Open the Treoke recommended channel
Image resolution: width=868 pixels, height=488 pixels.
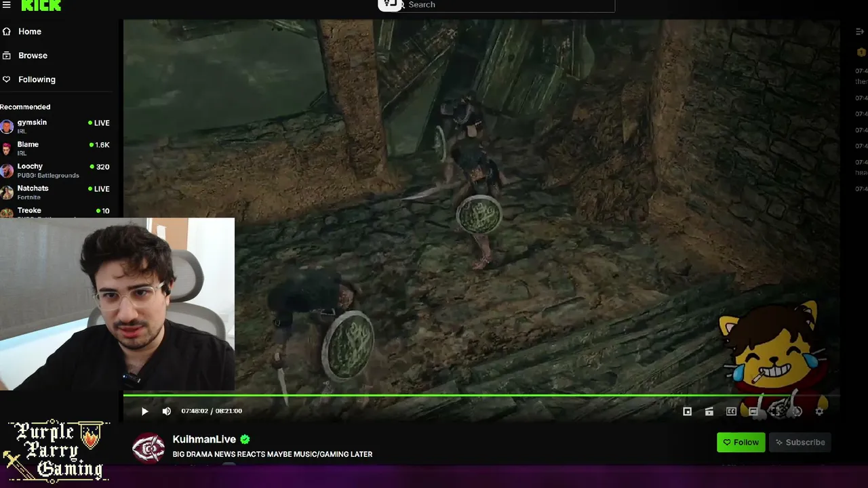[55, 211]
